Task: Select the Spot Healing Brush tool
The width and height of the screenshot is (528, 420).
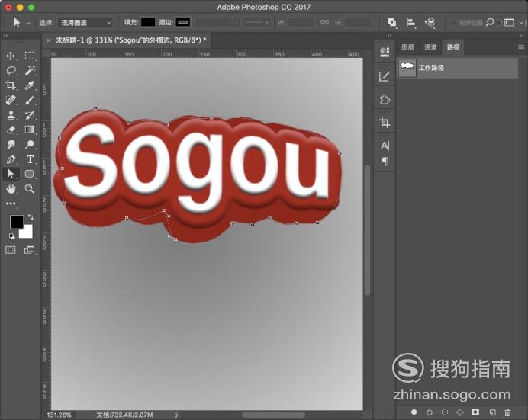Action: click(11, 100)
